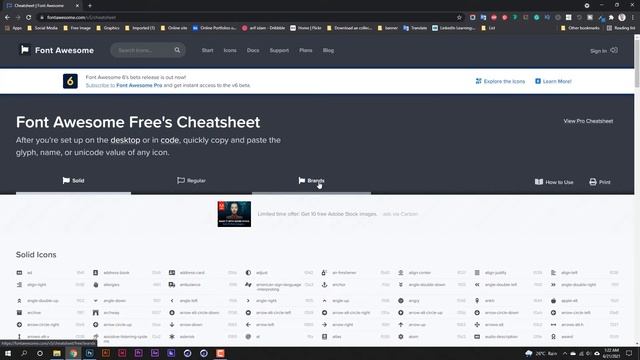Click the Print button
The height and width of the screenshot is (360, 640).
point(600,182)
